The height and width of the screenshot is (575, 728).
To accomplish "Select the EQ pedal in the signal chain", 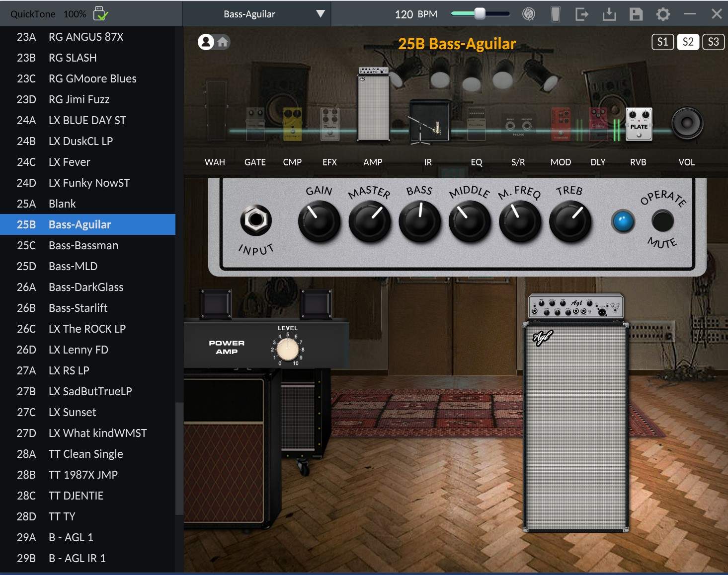I will [477, 124].
